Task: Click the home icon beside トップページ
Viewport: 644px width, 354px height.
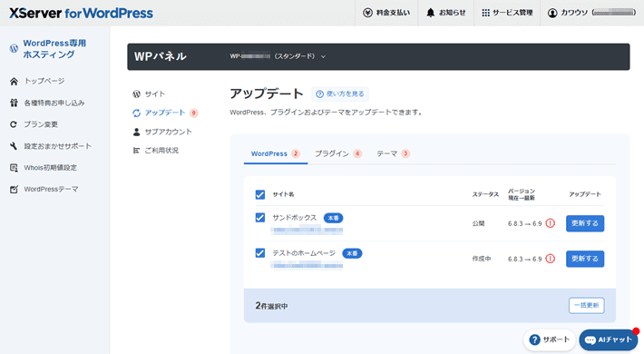Action: 14,81
